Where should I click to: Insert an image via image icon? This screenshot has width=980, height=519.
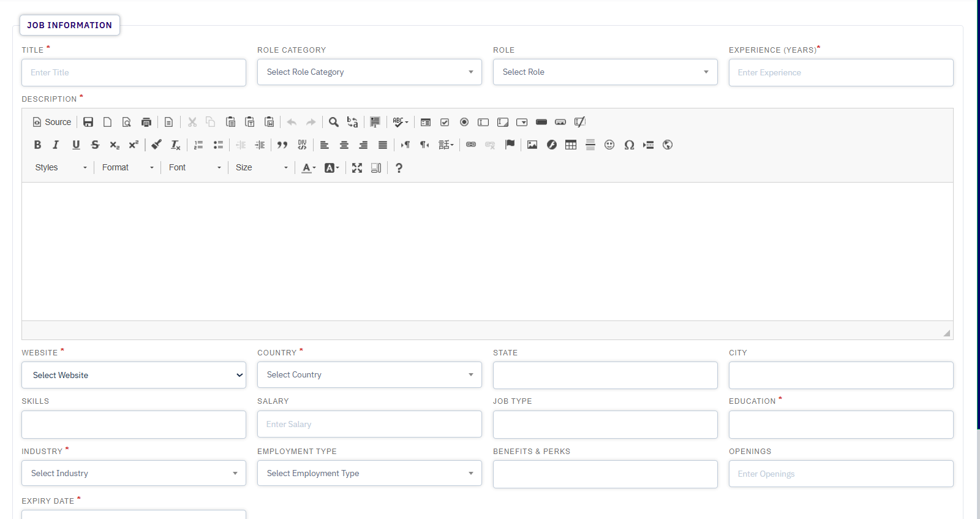click(x=532, y=145)
